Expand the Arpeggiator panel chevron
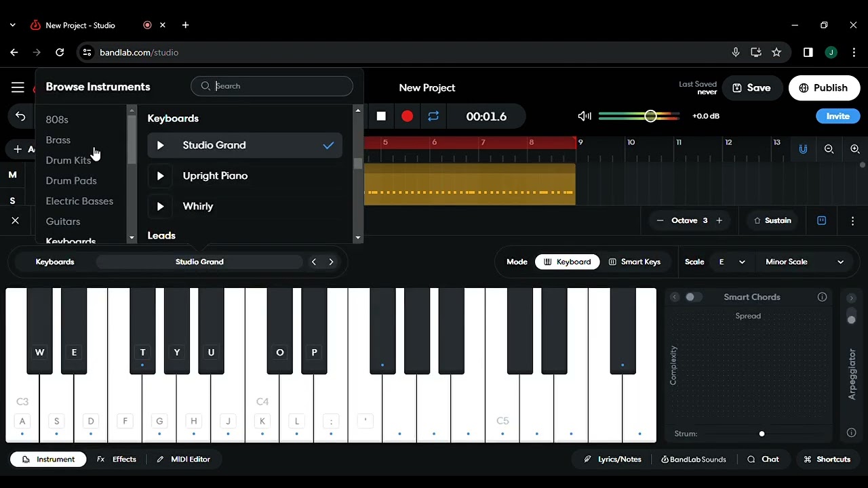 pyautogui.click(x=852, y=298)
